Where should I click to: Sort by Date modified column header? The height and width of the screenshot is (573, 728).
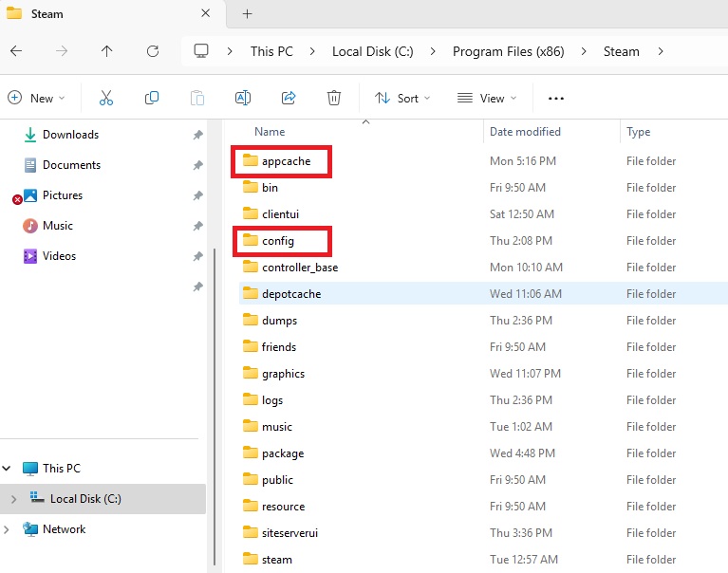click(525, 132)
